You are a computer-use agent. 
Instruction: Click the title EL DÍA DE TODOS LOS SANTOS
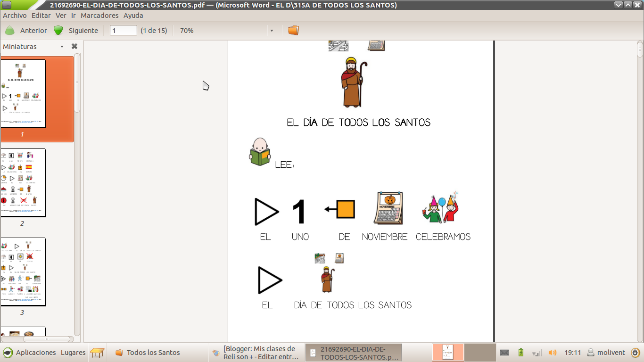359,123
